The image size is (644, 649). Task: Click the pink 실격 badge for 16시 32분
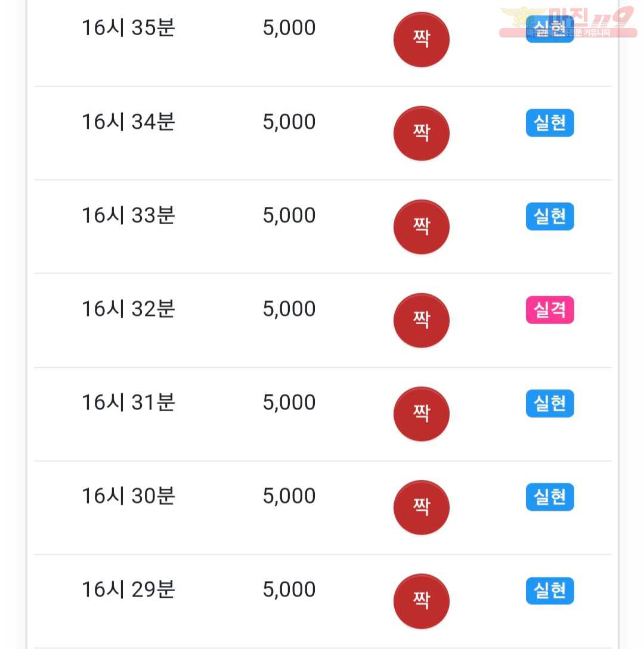click(x=550, y=309)
